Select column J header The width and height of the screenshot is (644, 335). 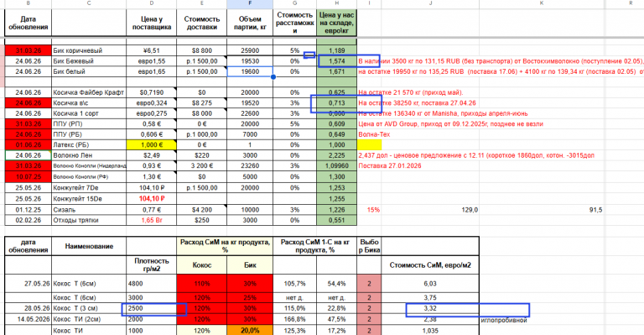(430, 3)
